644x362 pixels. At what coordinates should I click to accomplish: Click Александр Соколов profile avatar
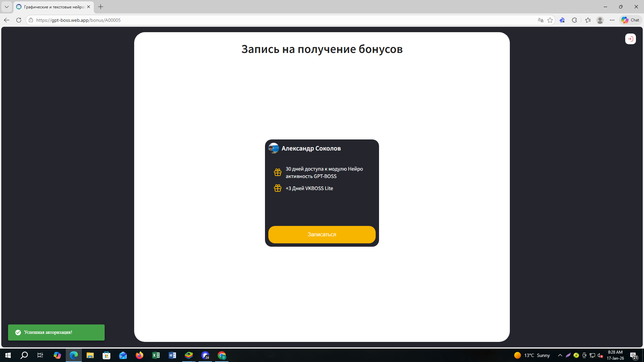click(x=274, y=148)
